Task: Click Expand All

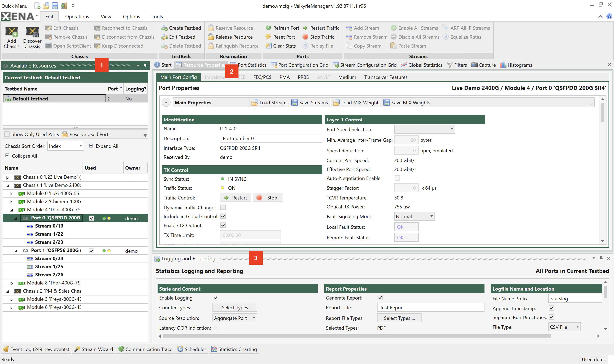Action: tap(103, 146)
